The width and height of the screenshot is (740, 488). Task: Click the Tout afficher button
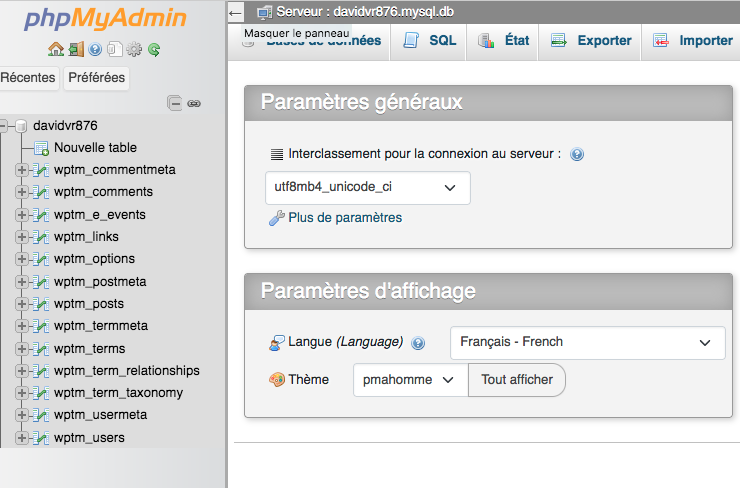coord(517,380)
